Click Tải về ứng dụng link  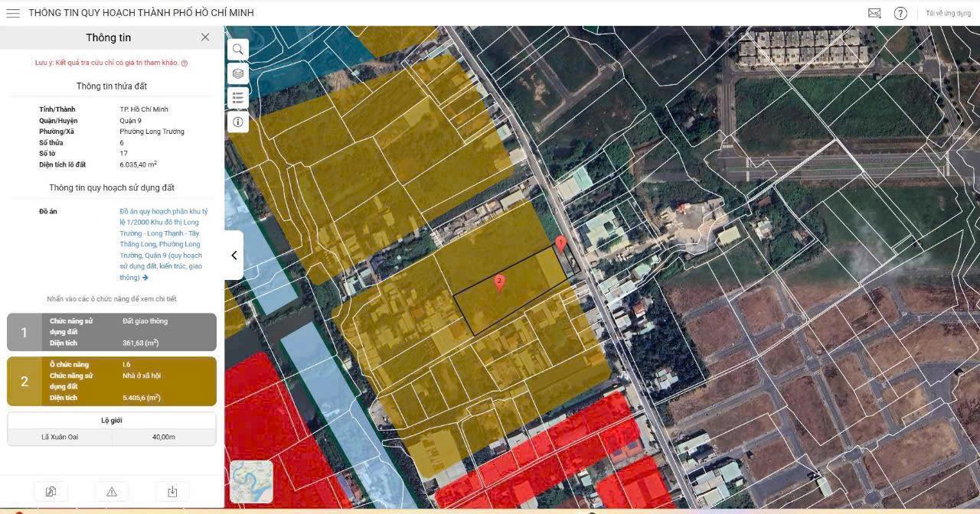(x=948, y=13)
